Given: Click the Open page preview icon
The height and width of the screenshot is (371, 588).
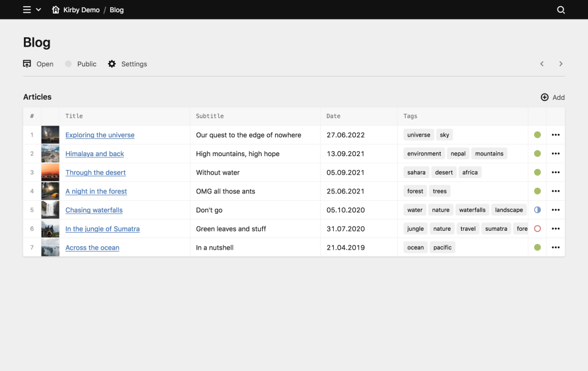Looking at the screenshot, I should coord(27,64).
